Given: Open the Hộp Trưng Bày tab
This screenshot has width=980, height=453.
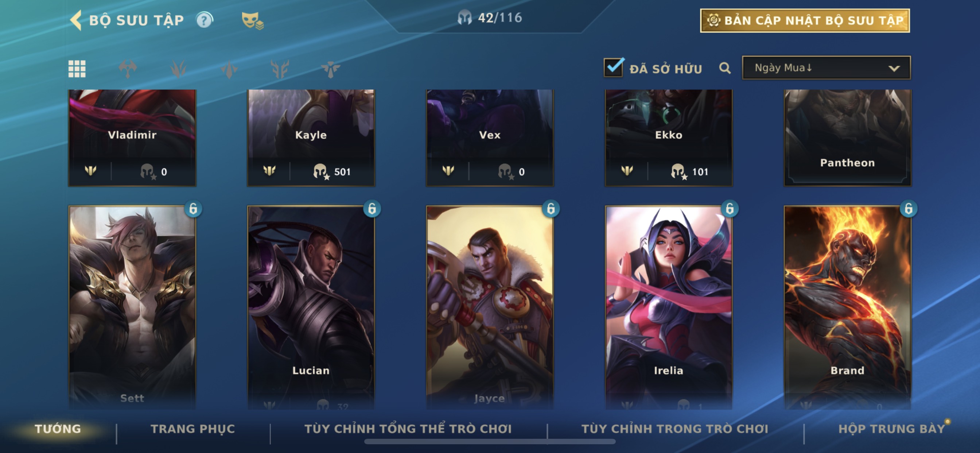Looking at the screenshot, I should pyautogui.click(x=892, y=429).
